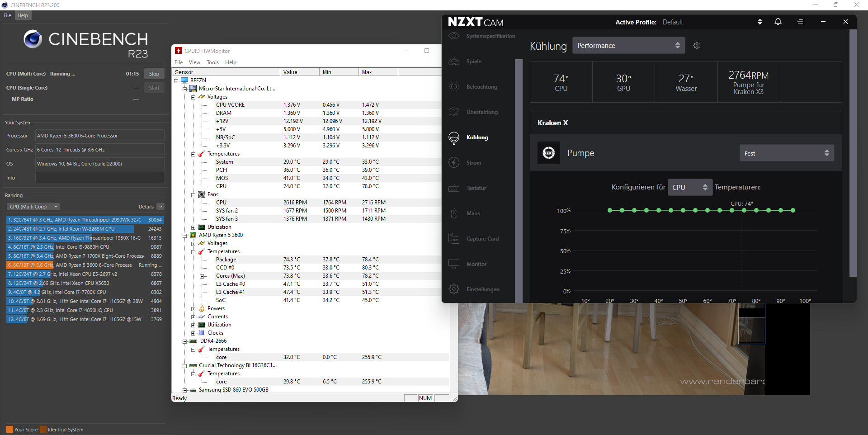This screenshot has width=868, height=435.
Task: Select the Intel Core i9-9880H ranking row
Action: coord(85,247)
